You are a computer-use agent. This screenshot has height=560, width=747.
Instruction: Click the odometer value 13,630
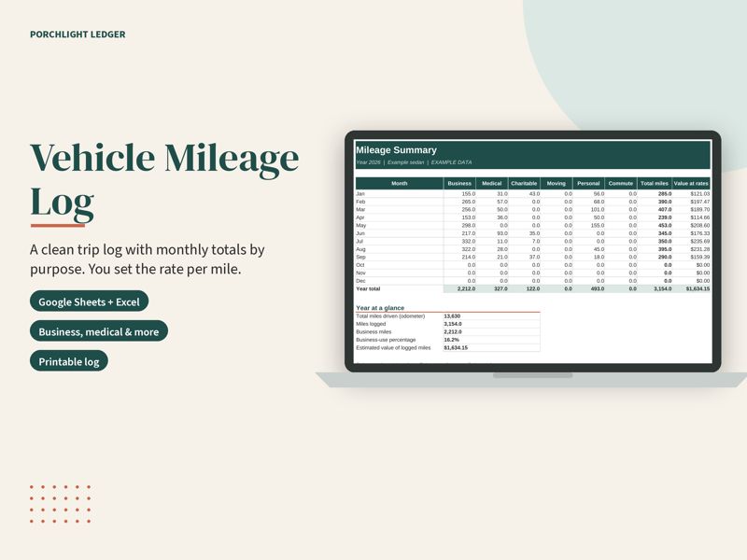[452, 316]
